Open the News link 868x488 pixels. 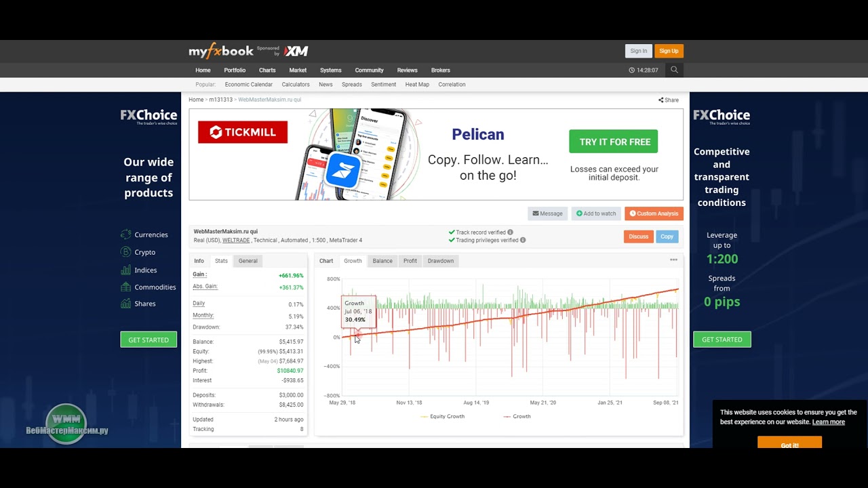point(325,85)
